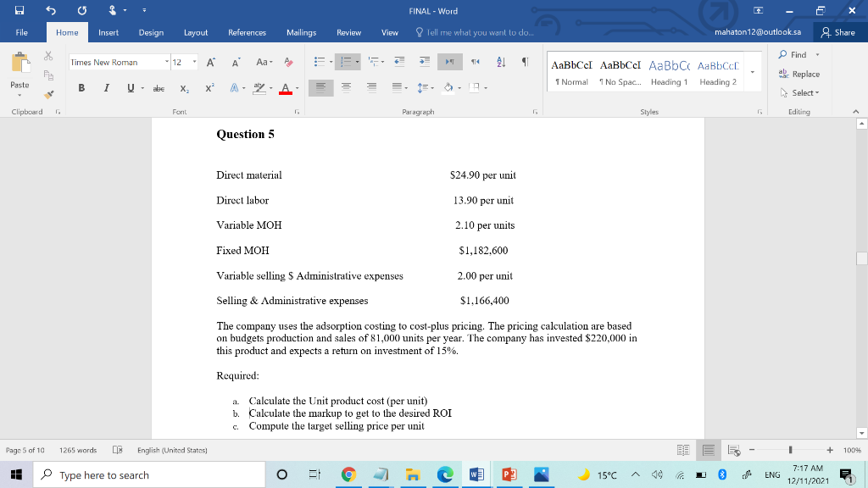
Task: Open Word in the taskbar
Action: (x=476, y=474)
